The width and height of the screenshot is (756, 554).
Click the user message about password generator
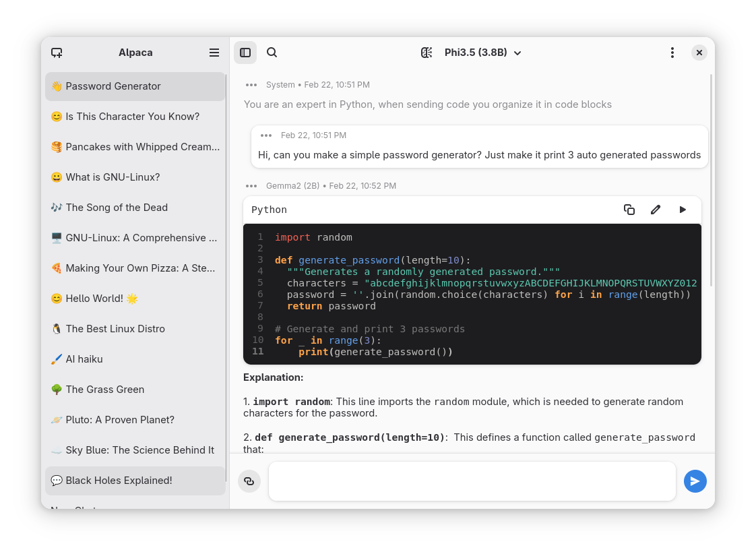pyautogui.click(x=479, y=155)
